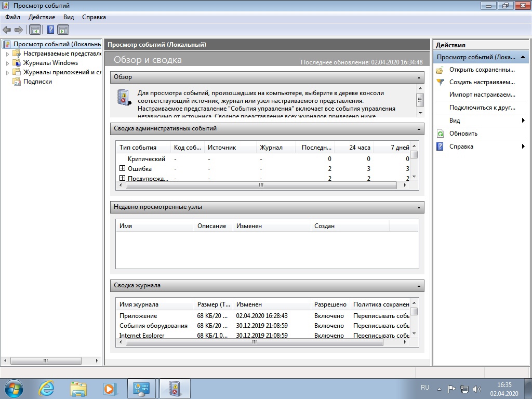Click the blue question mark help toolbar icon
The image size is (532, 399).
pos(51,30)
